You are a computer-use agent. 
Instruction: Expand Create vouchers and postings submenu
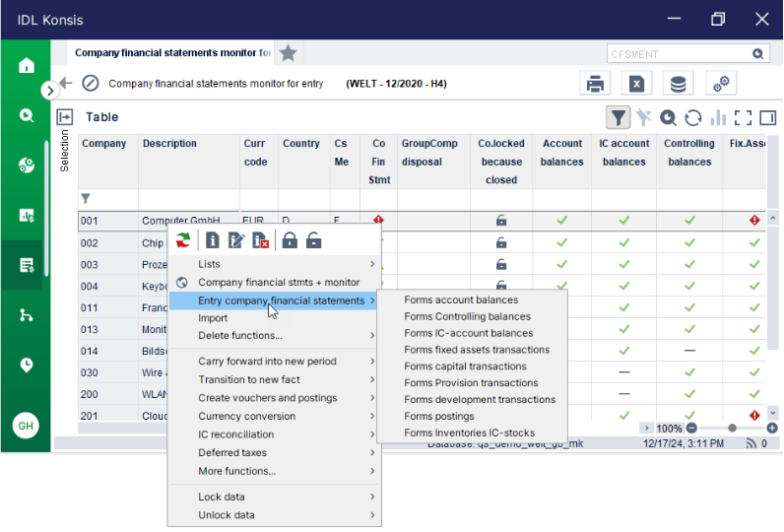point(274,398)
